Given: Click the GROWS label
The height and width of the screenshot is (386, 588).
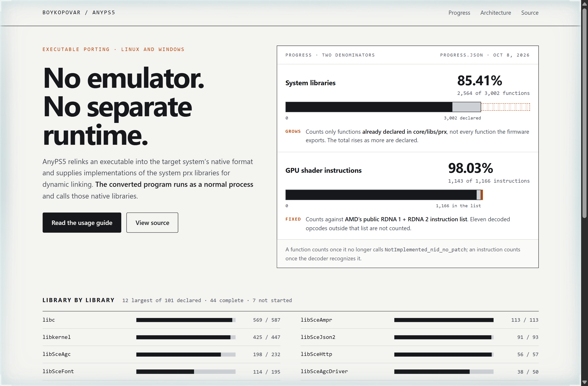Looking at the screenshot, I should 293,131.
